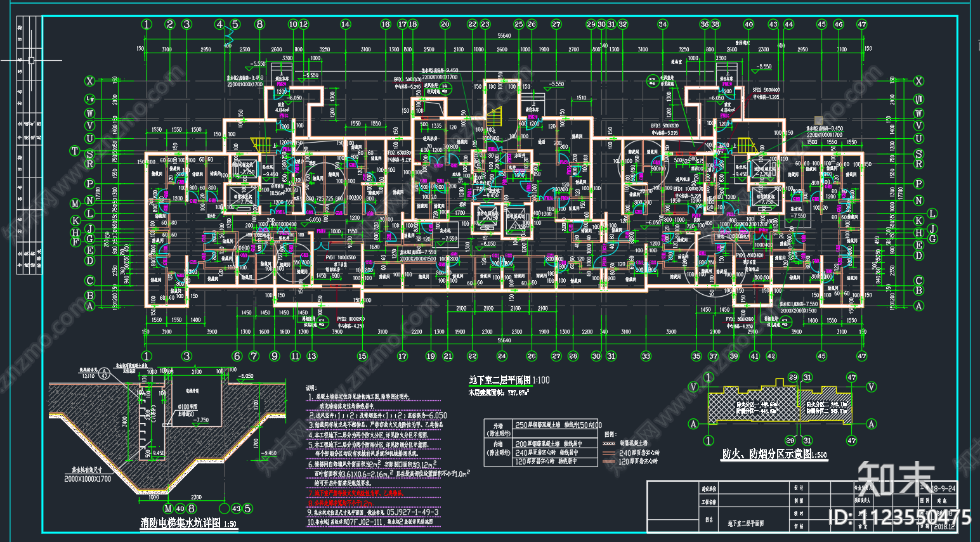Image resolution: width=980 pixels, height=542 pixels.
Task: Click the floor area text 737.67m²
Action: [519, 393]
